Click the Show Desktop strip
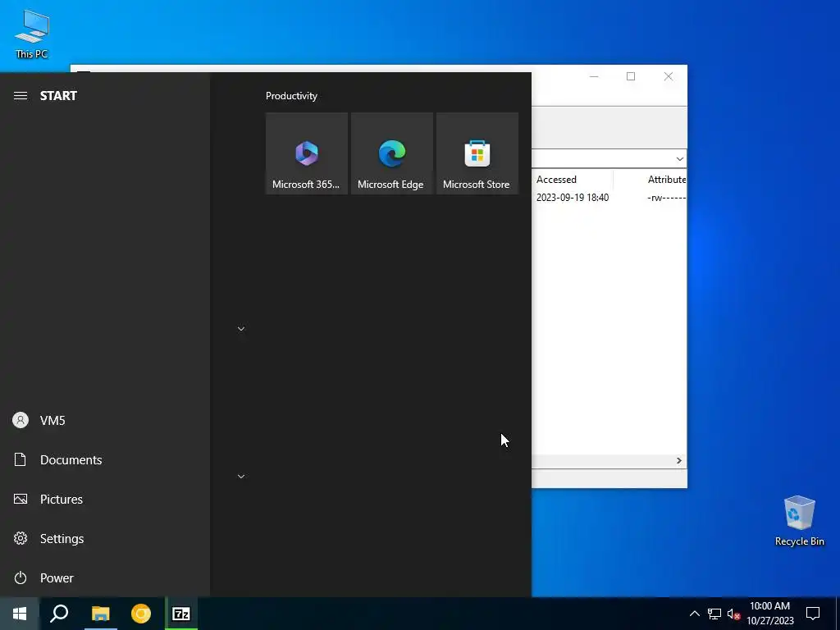 tap(838, 614)
